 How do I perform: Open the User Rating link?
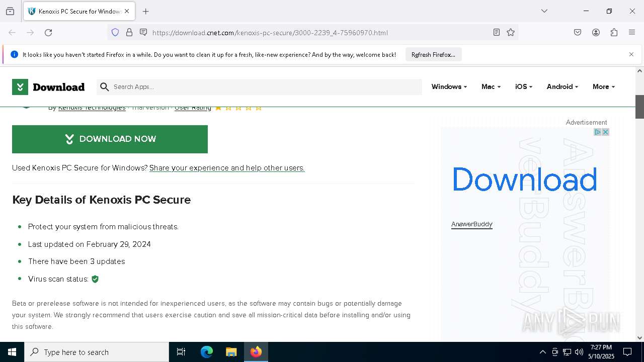coord(193,108)
